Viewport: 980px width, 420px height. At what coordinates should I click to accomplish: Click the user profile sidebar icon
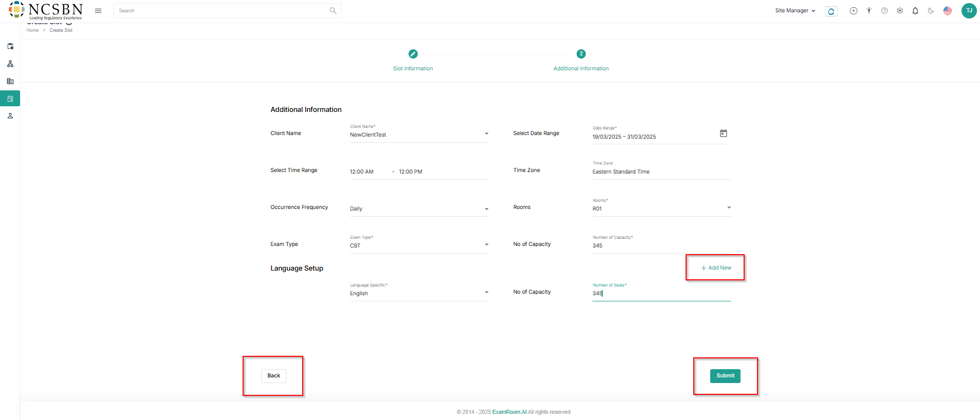point(10,116)
